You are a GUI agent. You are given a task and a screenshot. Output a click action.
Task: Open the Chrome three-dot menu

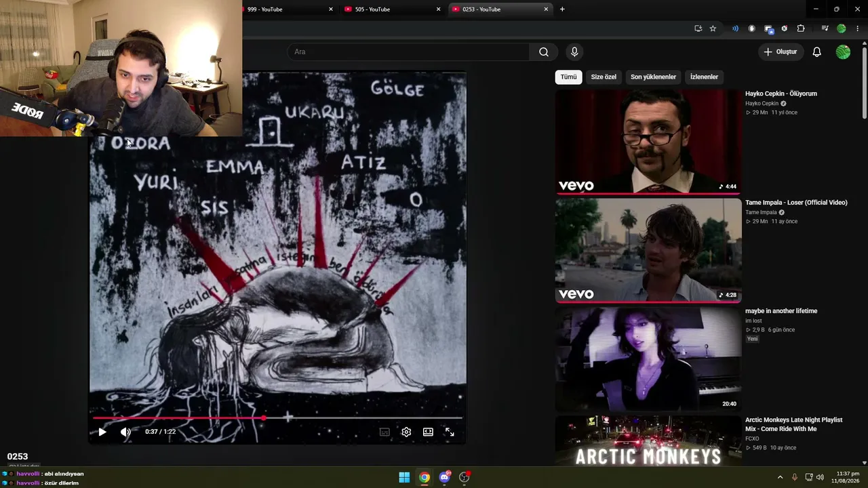(x=858, y=28)
